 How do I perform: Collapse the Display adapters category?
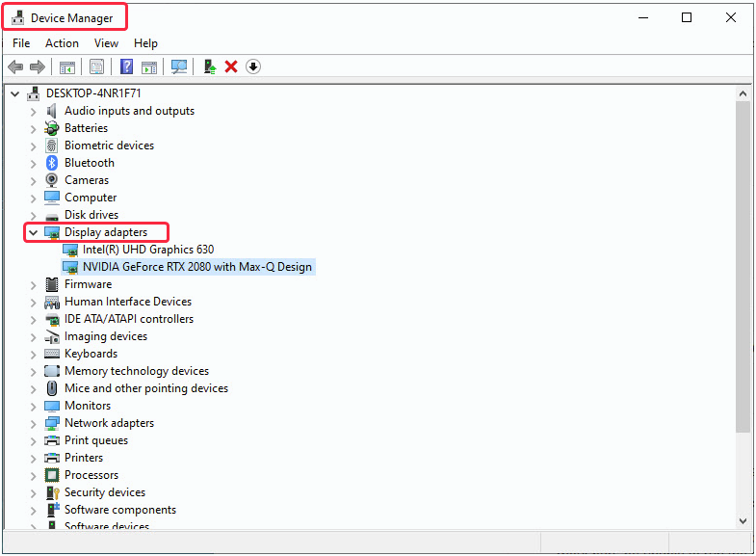tap(33, 232)
